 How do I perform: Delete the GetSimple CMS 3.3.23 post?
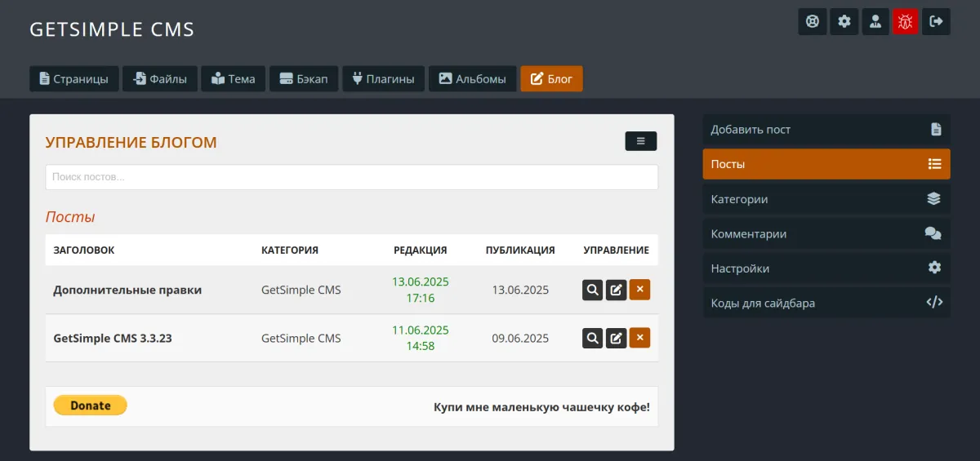coord(639,338)
